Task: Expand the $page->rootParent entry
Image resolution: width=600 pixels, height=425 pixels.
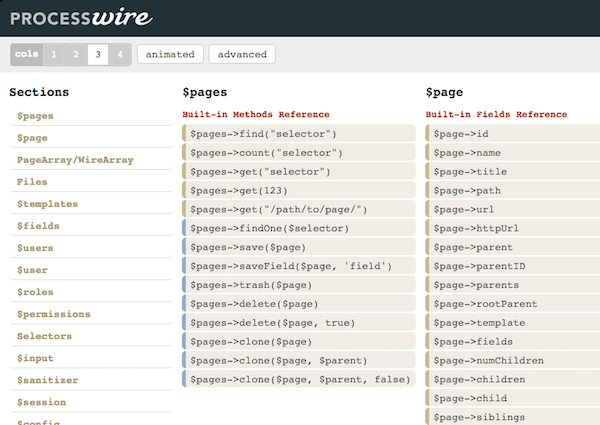Action: tap(513, 304)
